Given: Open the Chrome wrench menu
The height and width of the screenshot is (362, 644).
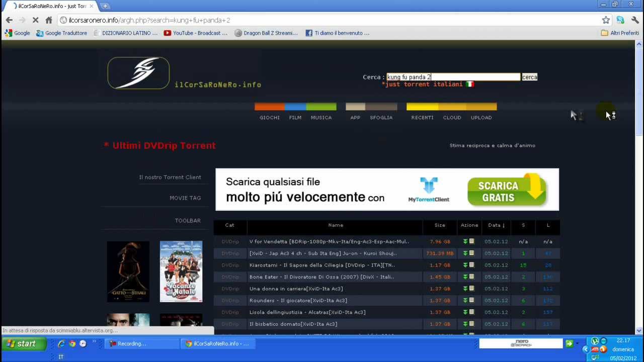Looking at the screenshot, I should click(635, 20).
